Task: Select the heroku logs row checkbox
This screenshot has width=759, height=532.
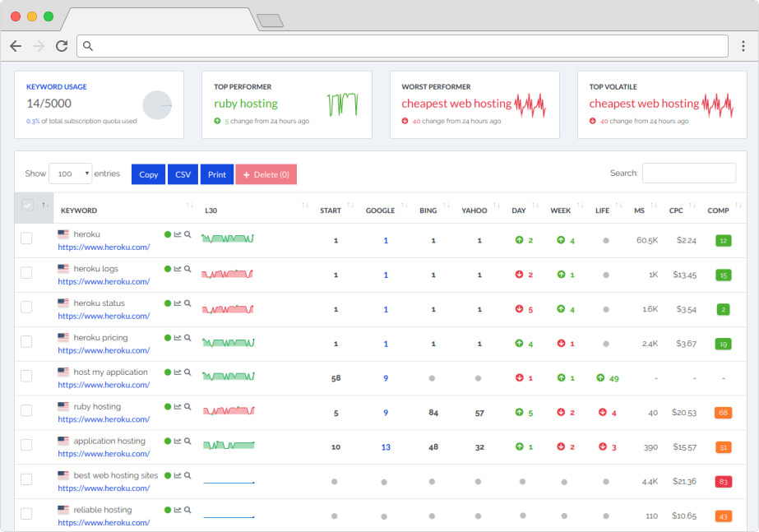Action: pos(26,272)
